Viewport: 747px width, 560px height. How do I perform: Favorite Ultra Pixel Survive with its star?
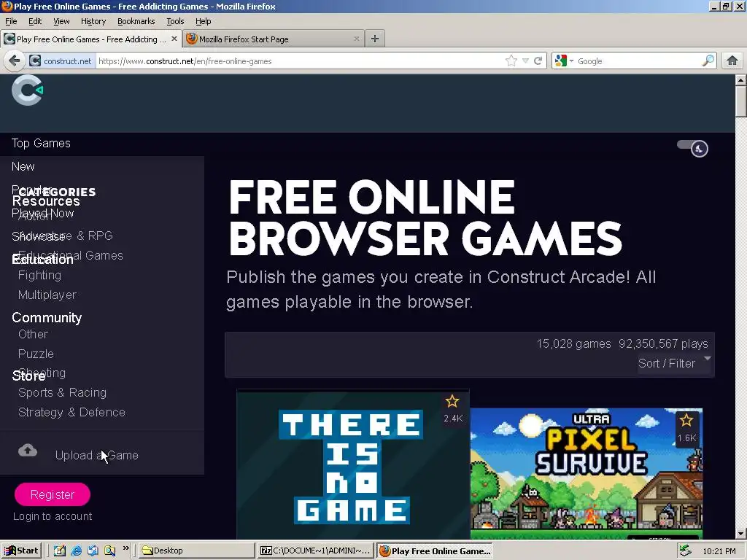(686, 420)
